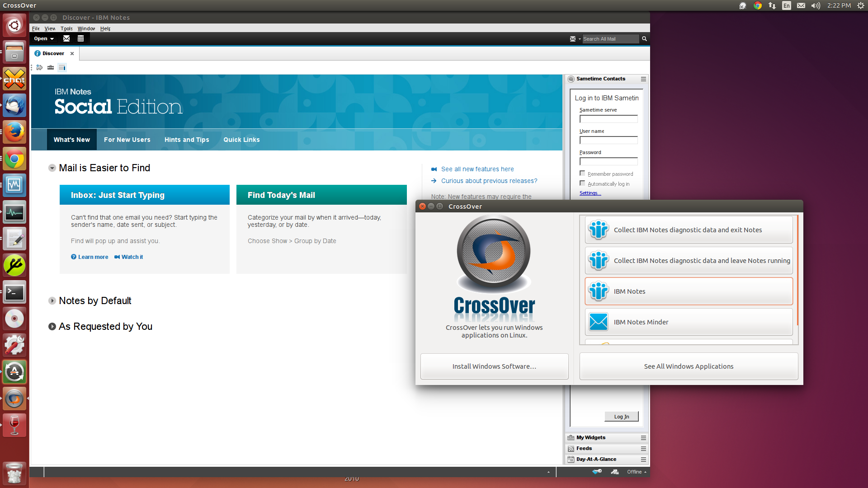Toggle the IBM Notes Minder notification option
The width and height of the screenshot is (868, 488).
coord(689,322)
